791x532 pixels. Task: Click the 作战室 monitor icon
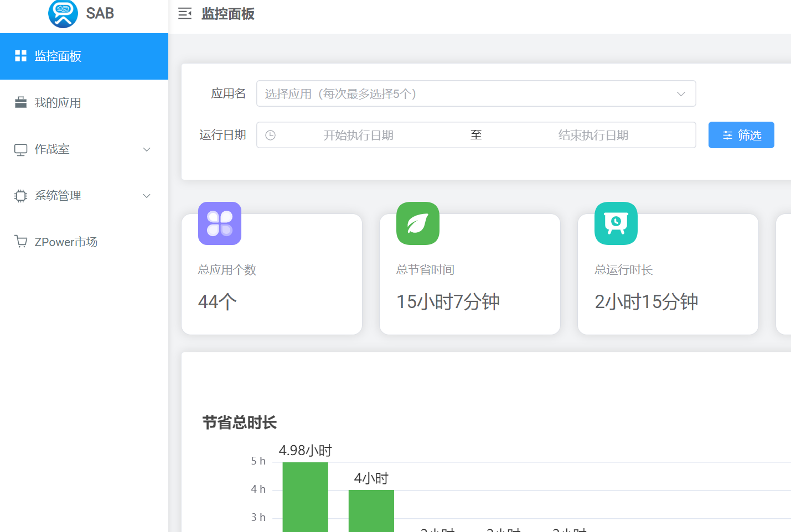(x=20, y=149)
